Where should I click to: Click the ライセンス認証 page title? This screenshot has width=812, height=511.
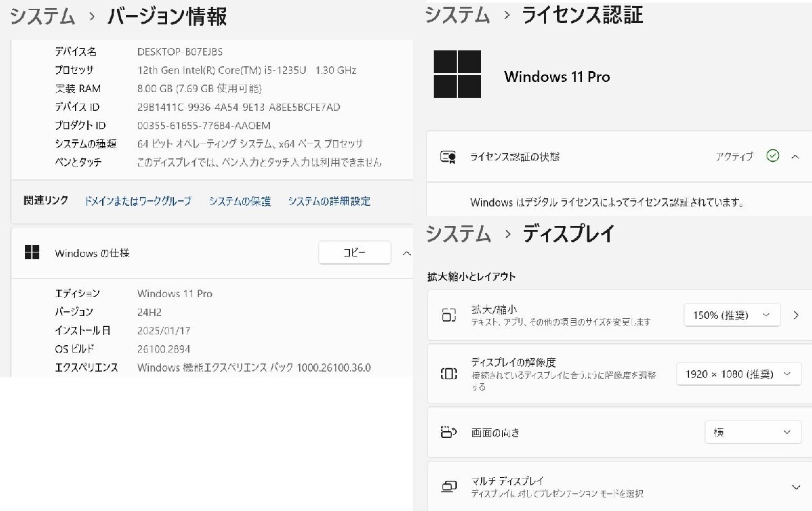[x=582, y=15]
